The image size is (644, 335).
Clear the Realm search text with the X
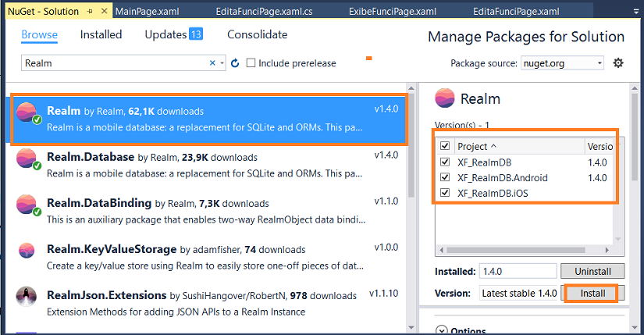pyautogui.click(x=212, y=63)
